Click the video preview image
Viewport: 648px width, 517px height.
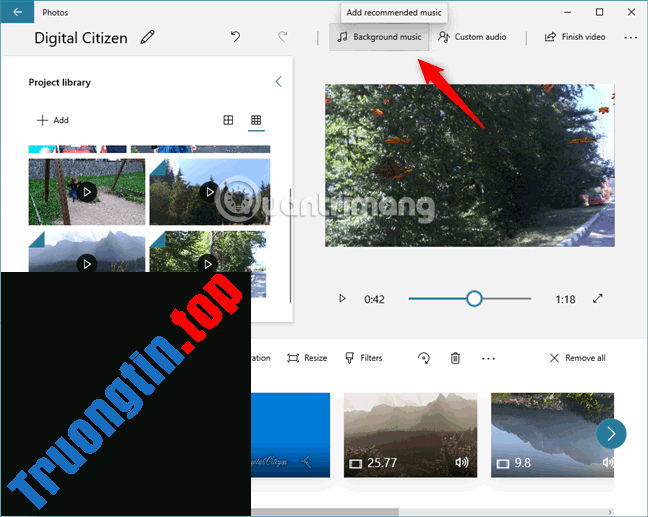pos(470,165)
